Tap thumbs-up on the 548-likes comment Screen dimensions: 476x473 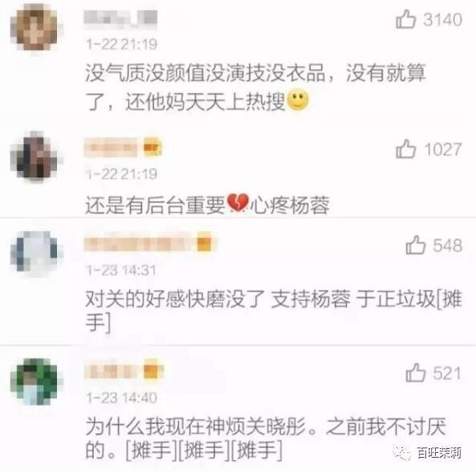pyautogui.click(x=415, y=245)
